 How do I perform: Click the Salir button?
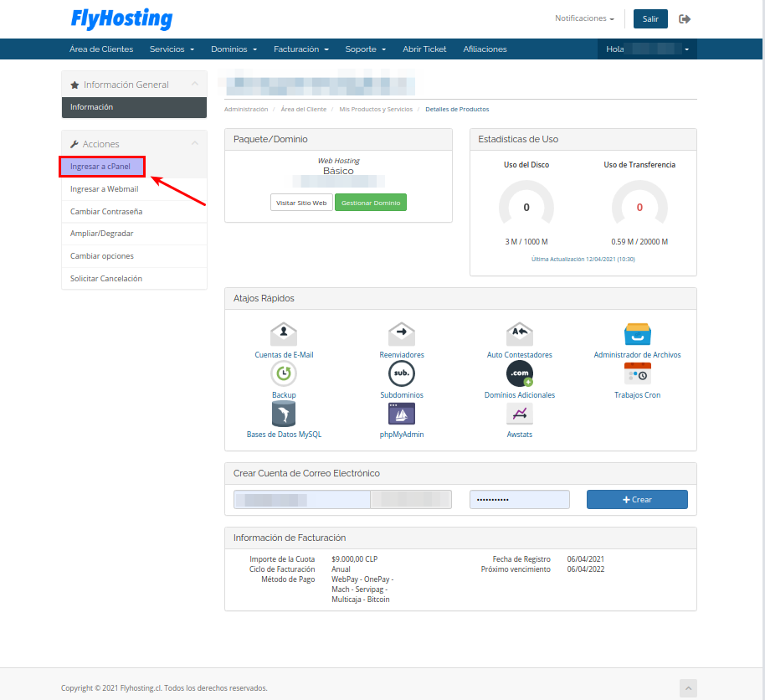pyautogui.click(x=650, y=19)
